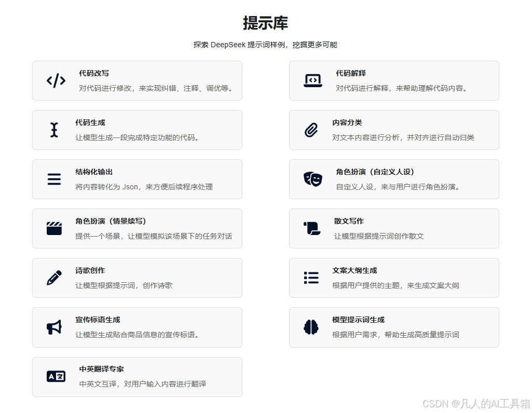Click description 对代码进行解释，来帮助理解代码内容。

[x=402, y=89]
